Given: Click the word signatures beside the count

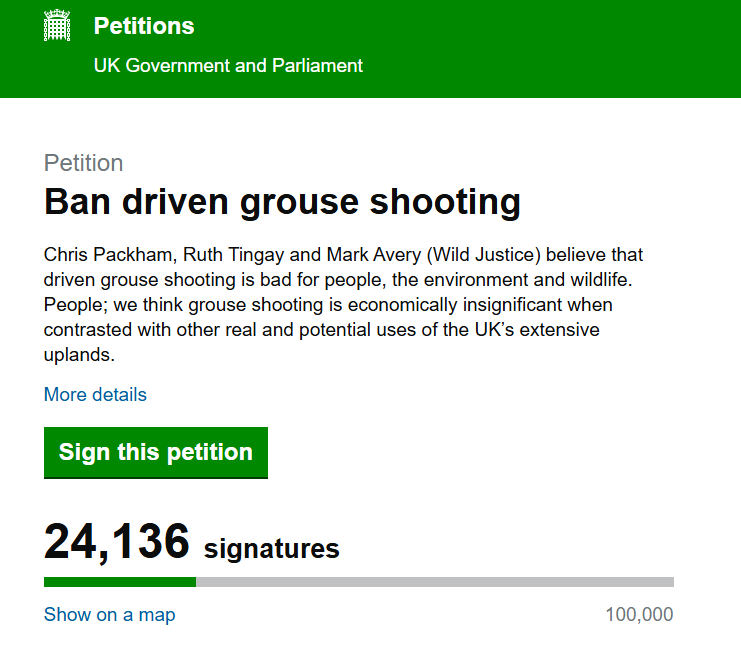Looking at the screenshot, I should tap(271, 548).
